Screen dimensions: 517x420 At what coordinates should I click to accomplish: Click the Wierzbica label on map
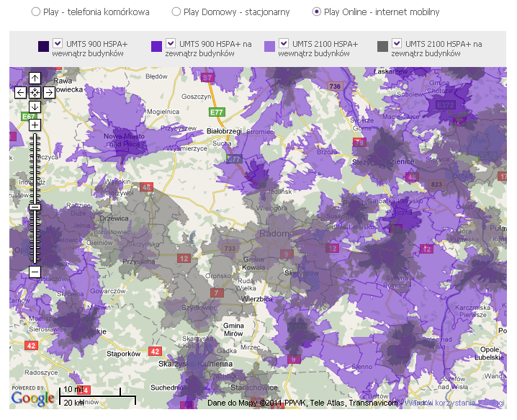pyautogui.click(x=257, y=299)
